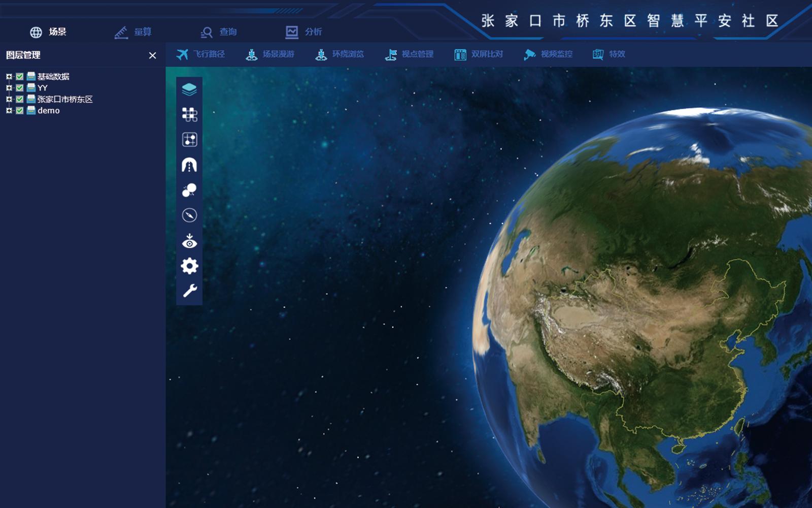Click the 场景漫游 scene roaming button

pos(270,54)
